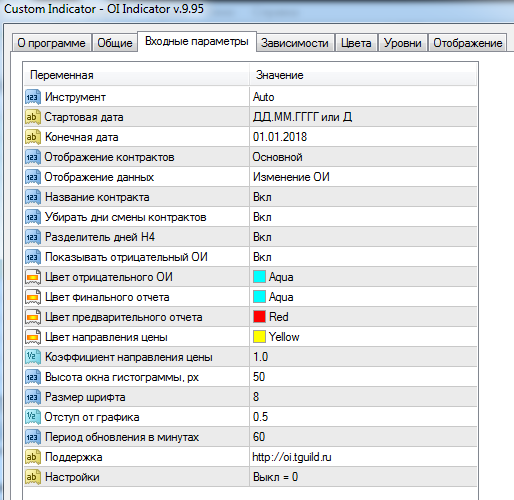Click string icon beside Настройки
Screen dimensions: 514x500
point(33,477)
